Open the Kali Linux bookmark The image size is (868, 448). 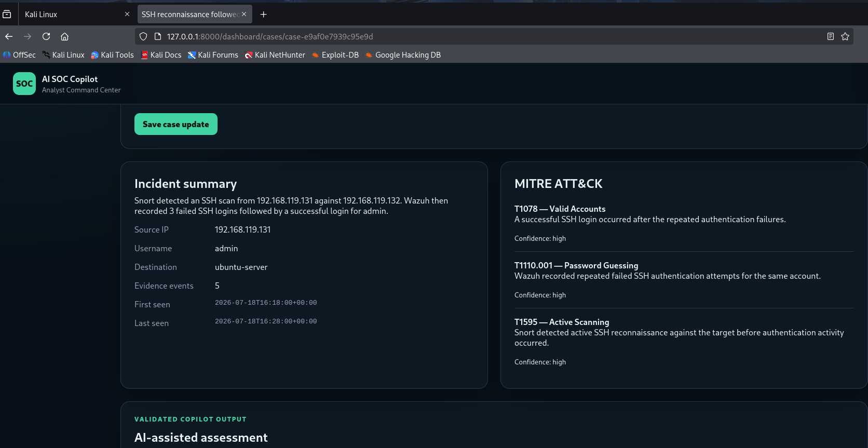(63, 55)
